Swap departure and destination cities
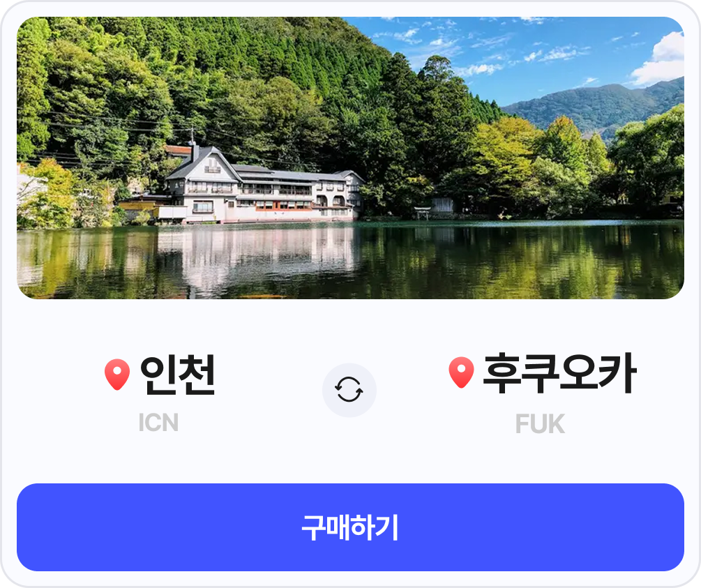The height and width of the screenshot is (588, 701). click(349, 390)
